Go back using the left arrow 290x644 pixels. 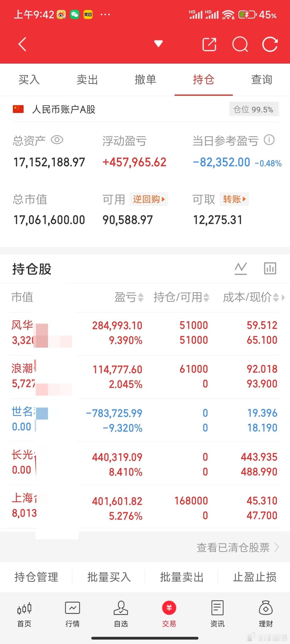tap(22, 44)
